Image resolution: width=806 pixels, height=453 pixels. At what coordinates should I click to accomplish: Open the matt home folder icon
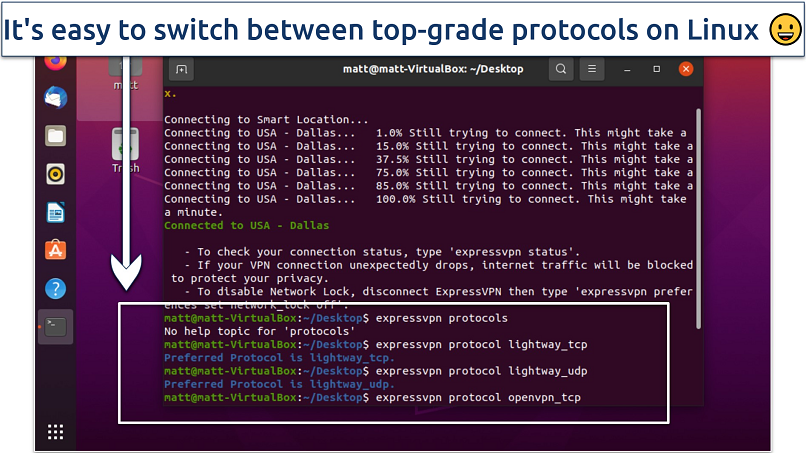125,72
